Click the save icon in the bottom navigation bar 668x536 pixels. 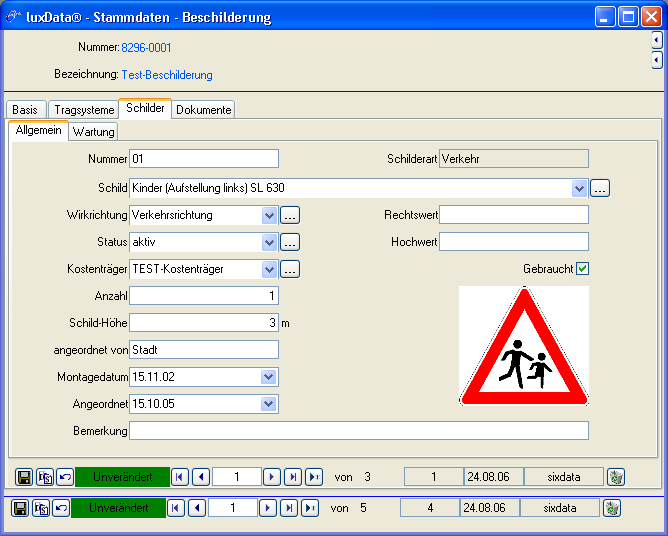point(19,508)
